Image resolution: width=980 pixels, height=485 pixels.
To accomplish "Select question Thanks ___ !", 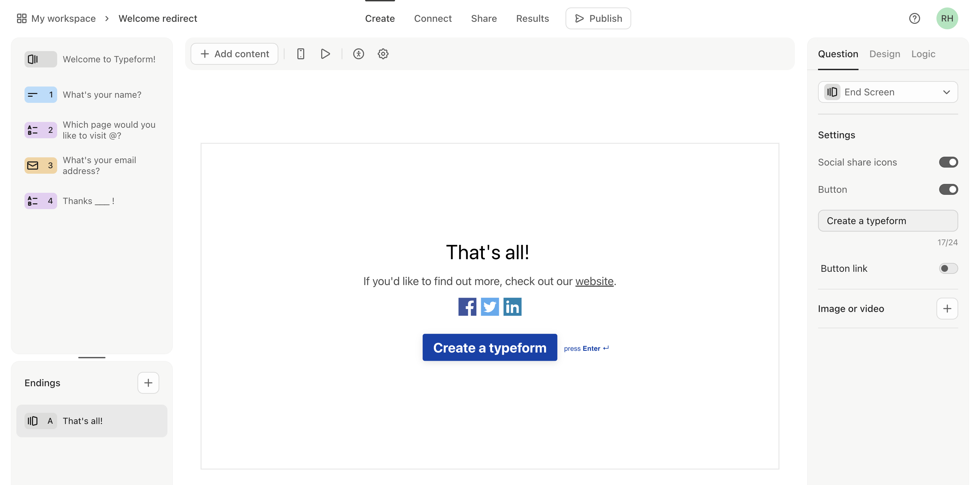I will tap(92, 201).
